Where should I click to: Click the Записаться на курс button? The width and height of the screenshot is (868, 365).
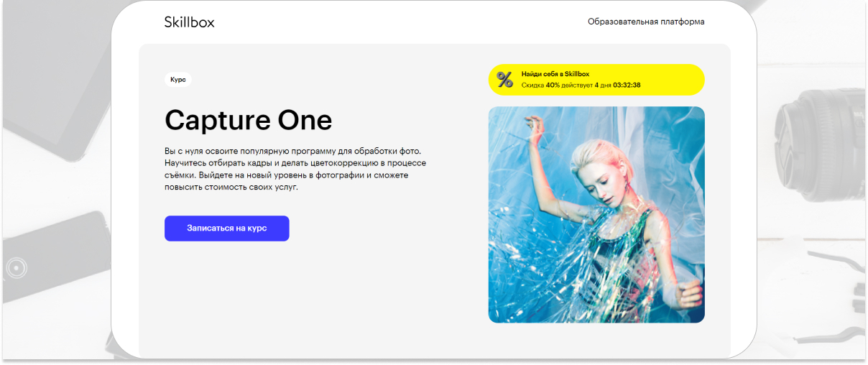point(227,228)
